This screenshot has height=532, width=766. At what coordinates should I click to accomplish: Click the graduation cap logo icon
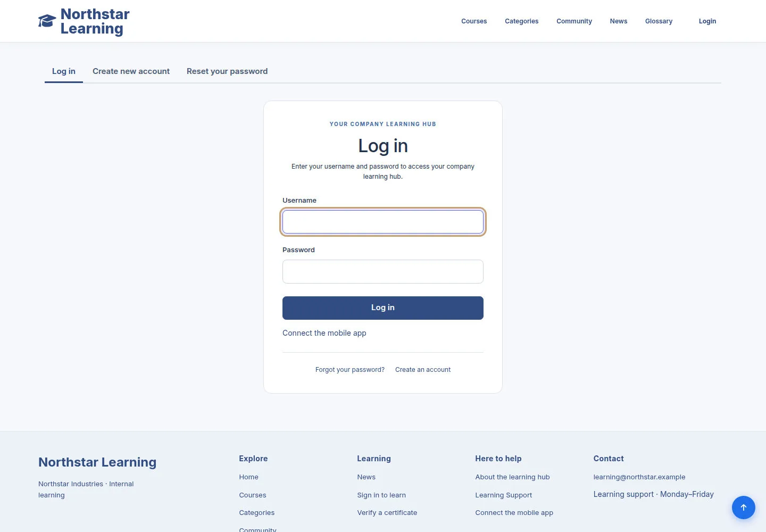click(47, 21)
